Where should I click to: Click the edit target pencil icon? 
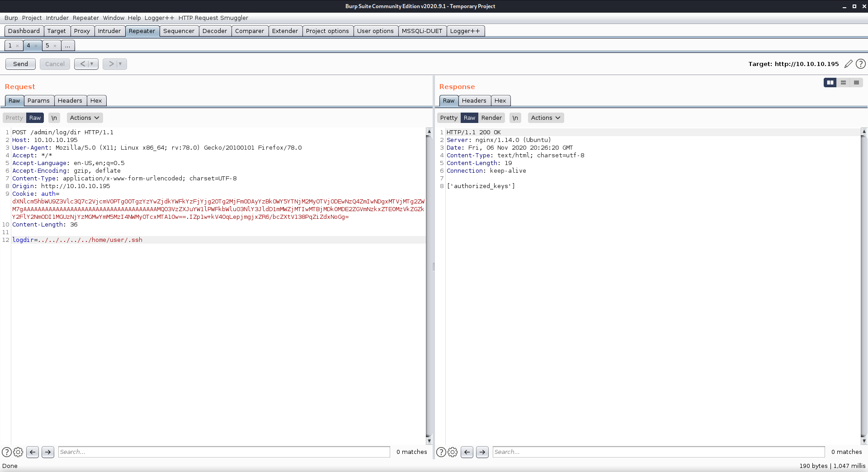pyautogui.click(x=849, y=64)
